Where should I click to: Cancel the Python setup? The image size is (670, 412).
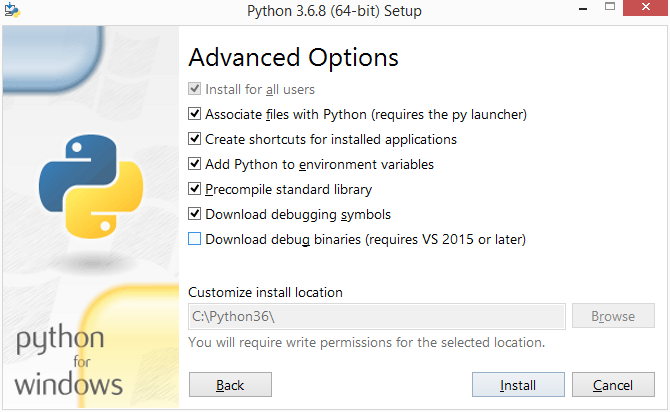tap(613, 385)
